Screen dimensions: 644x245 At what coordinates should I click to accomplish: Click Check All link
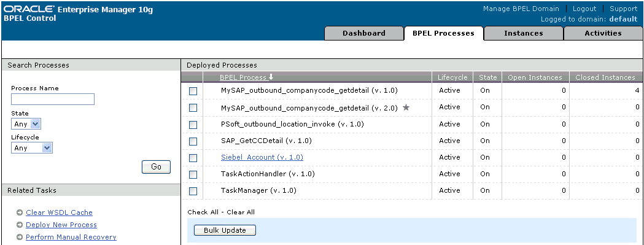(203, 212)
